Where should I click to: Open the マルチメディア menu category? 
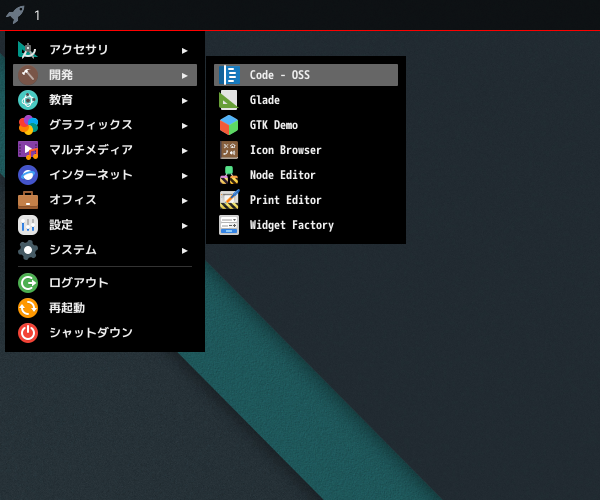coord(105,150)
